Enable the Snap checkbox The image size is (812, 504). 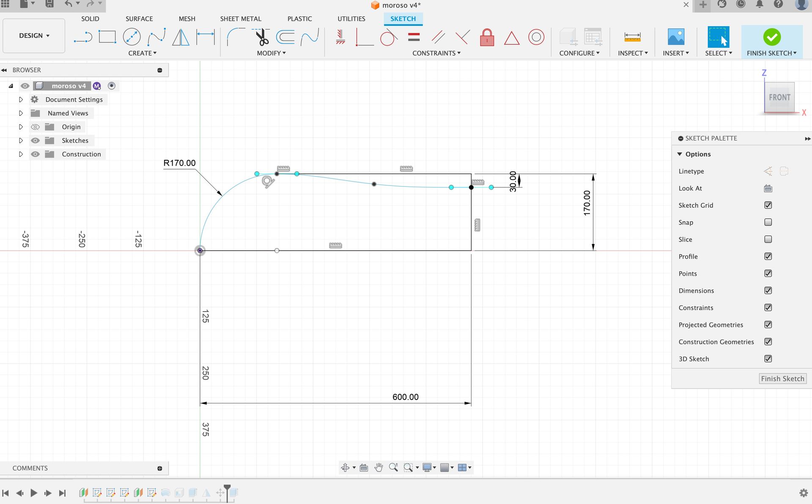coord(768,222)
